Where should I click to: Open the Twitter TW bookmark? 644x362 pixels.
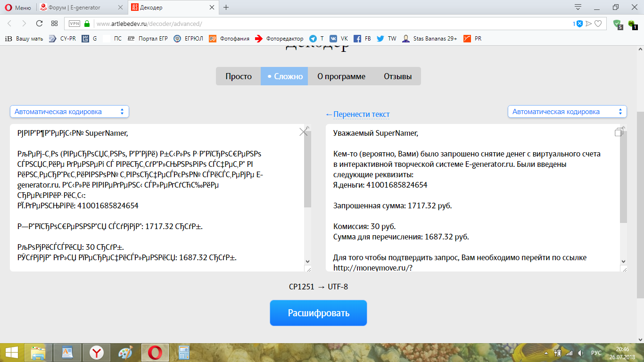coord(386,39)
